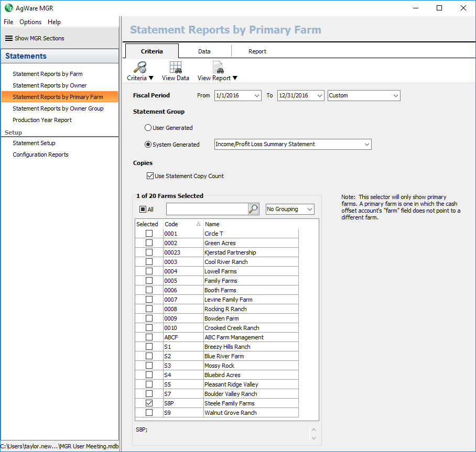
Task: Click the View Report document icon
Action: pos(218,68)
